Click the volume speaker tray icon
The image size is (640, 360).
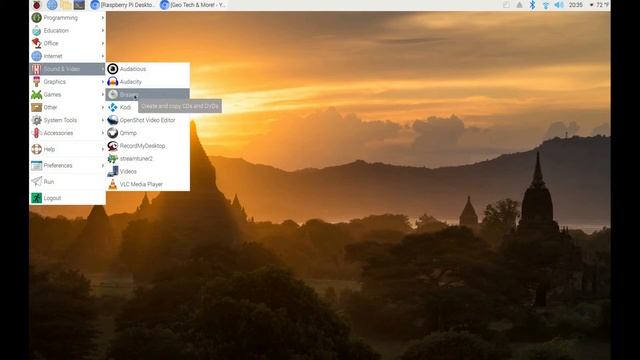tap(559, 5)
